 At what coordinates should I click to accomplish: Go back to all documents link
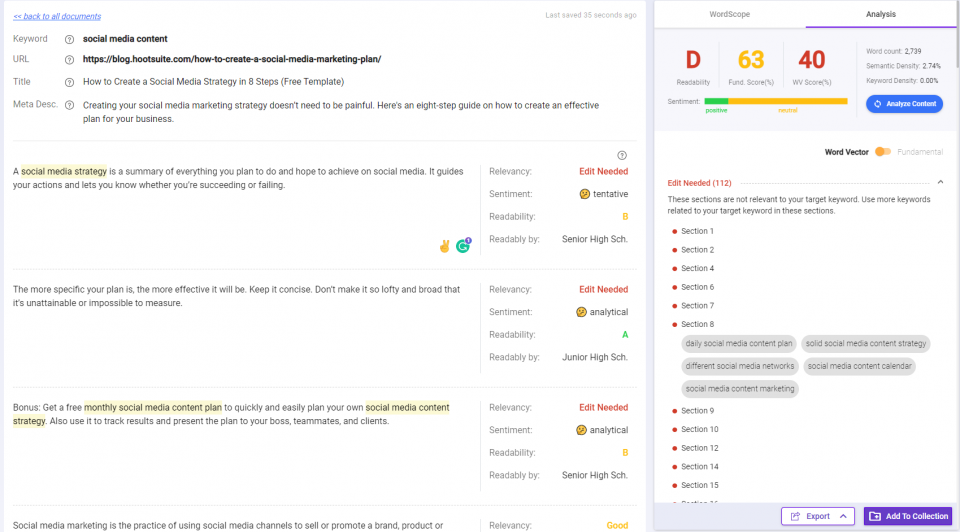pyautogui.click(x=57, y=17)
